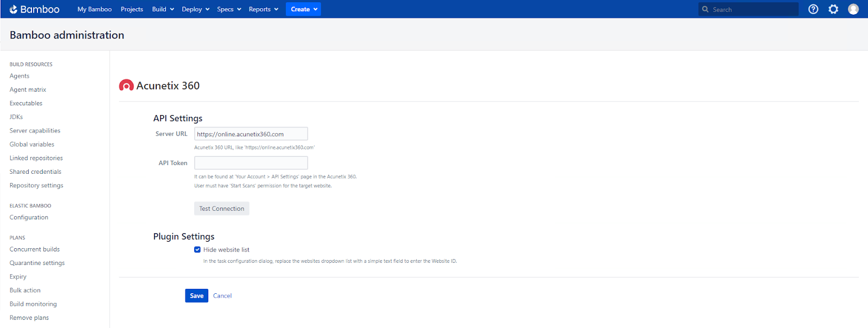Viewport: 868px width, 328px height.
Task: Select Executables in sidebar
Action: tap(26, 103)
